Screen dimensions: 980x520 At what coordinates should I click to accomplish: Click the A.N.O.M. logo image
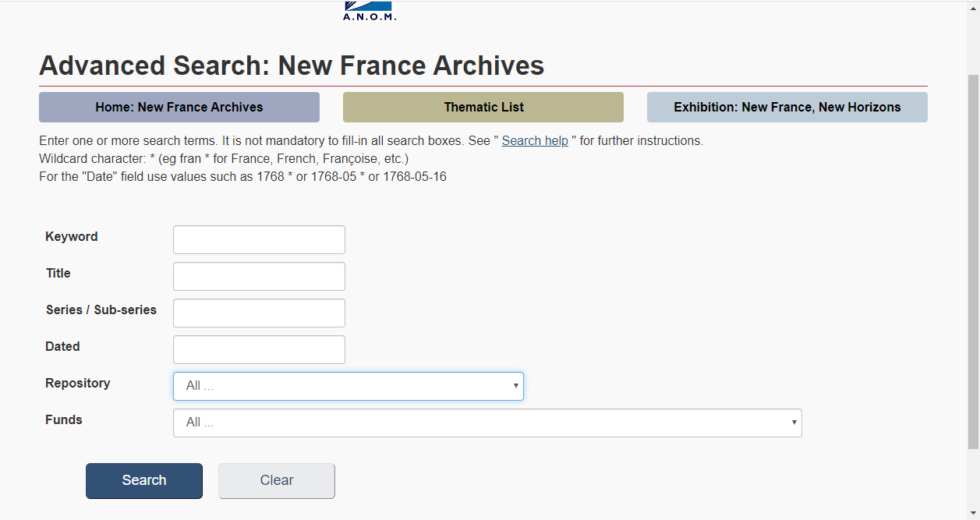click(x=369, y=11)
